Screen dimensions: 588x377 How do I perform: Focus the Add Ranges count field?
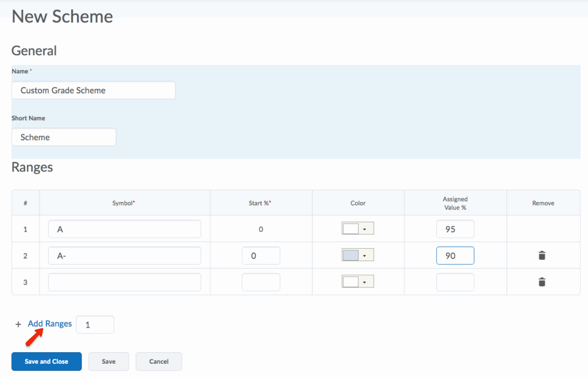pyautogui.click(x=95, y=325)
